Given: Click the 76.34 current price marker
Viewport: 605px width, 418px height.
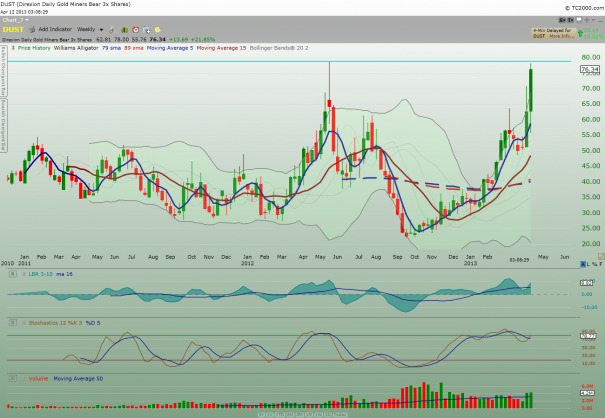Looking at the screenshot, I should click(590, 69).
